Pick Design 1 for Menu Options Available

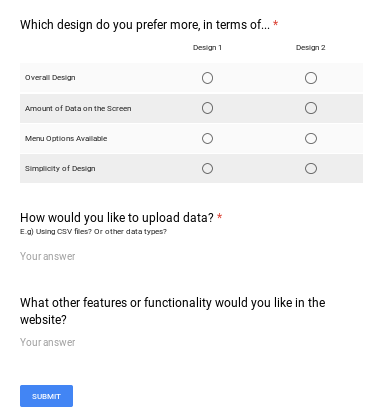[x=207, y=138]
